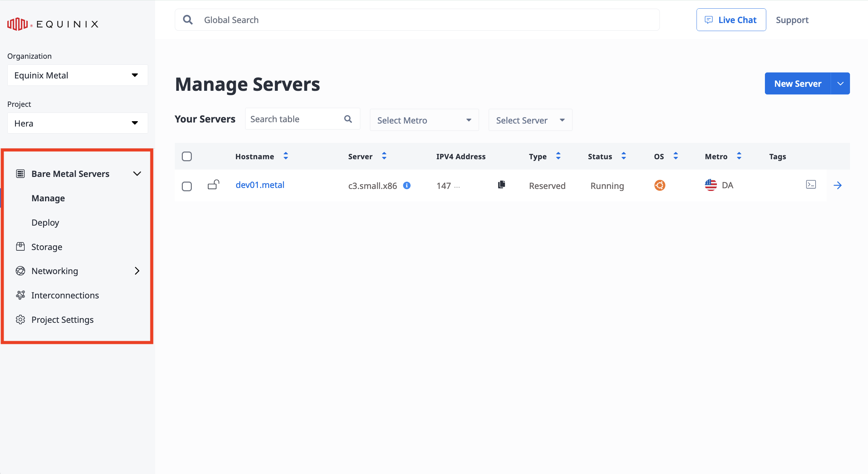Click the Reserved type cell
The width and height of the screenshot is (868, 474).
tap(547, 186)
